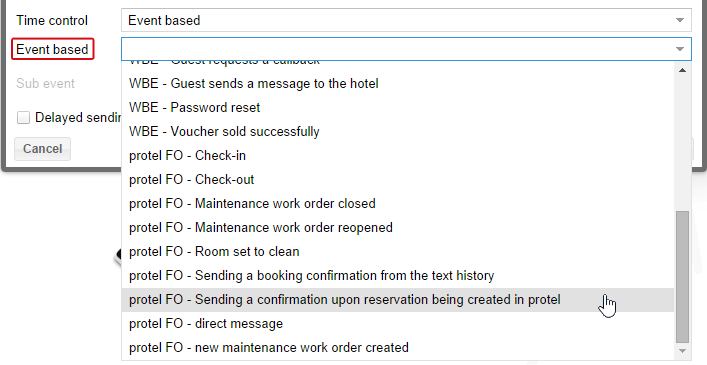Screen dimensions: 707x365
Task: Pick protel FO - Check-out event
Action: pyautogui.click(x=398, y=180)
